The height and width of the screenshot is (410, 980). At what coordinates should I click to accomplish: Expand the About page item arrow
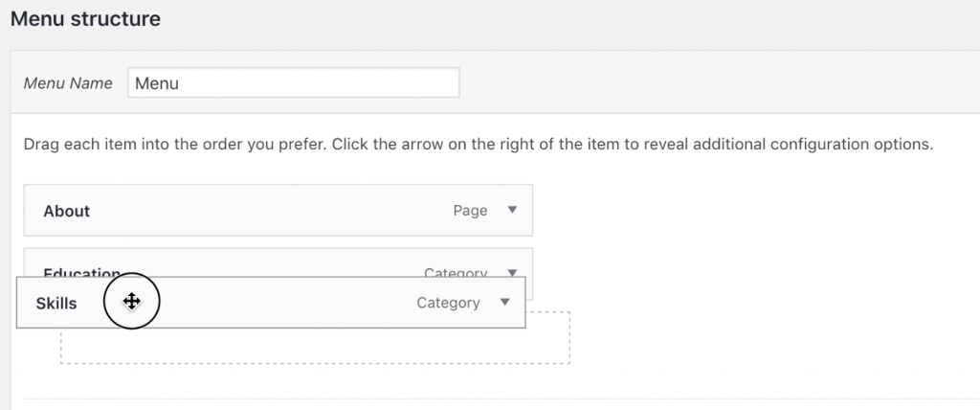(x=513, y=211)
